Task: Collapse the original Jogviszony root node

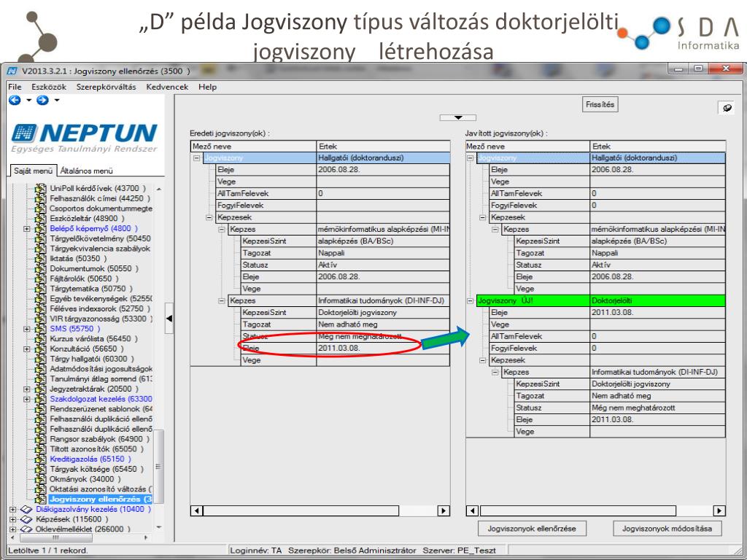Action: click(196, 158)
